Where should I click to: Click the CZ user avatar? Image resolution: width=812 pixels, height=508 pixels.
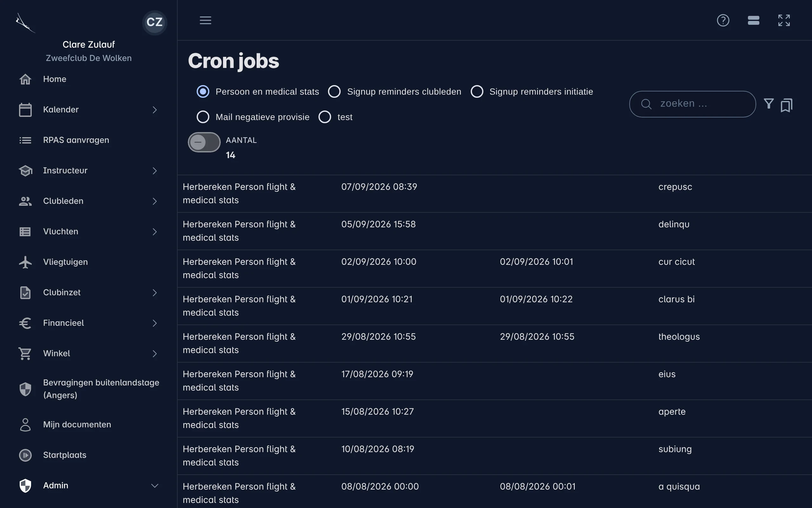154,22
